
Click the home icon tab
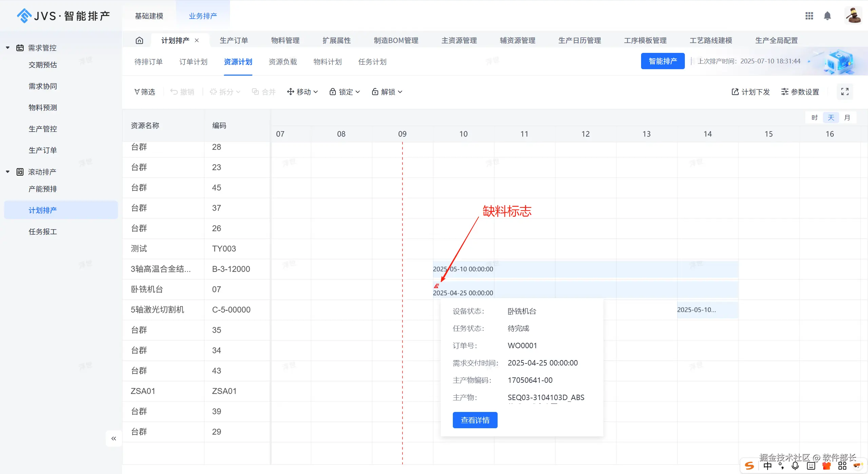coord(139,41)
